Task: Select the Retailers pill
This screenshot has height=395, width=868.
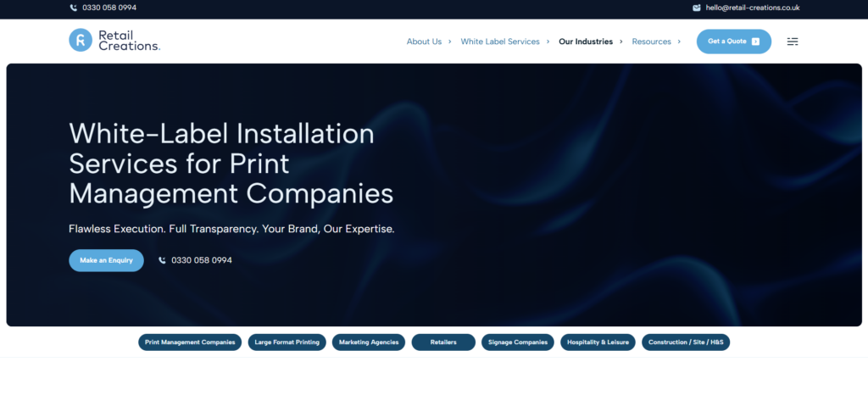Action: pos(443,342)
